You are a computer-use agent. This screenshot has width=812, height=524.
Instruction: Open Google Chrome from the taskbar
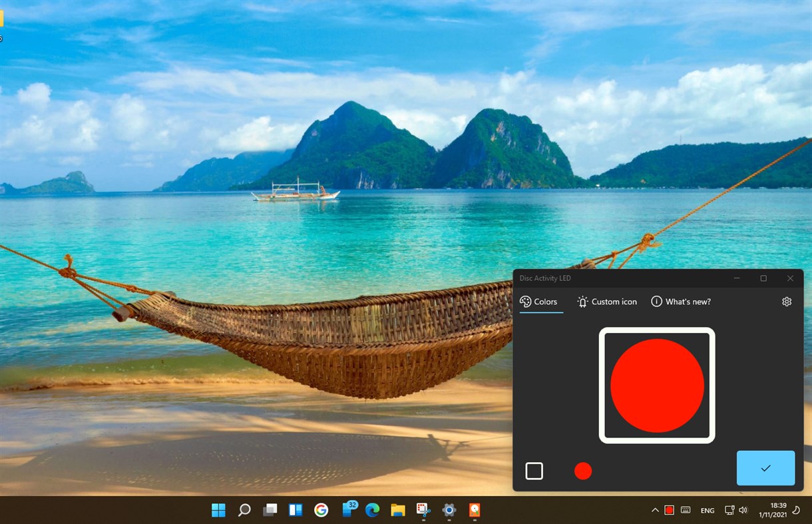(321, 511)
